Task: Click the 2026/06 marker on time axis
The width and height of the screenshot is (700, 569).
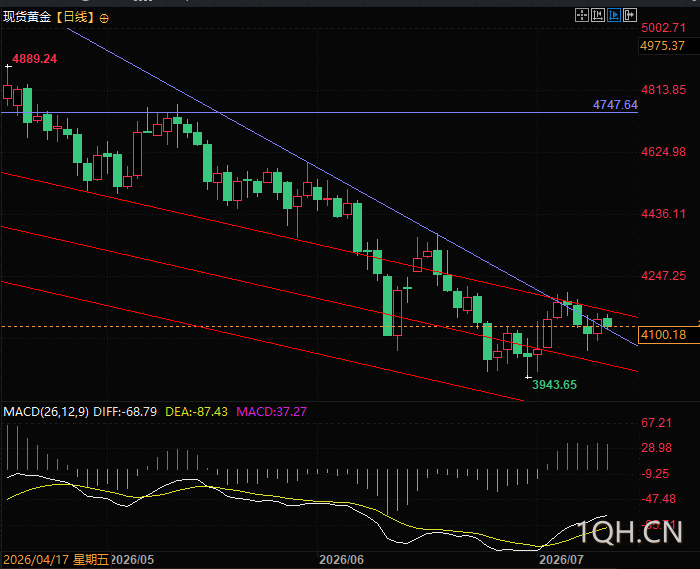Action: click(x=342, y=560)
